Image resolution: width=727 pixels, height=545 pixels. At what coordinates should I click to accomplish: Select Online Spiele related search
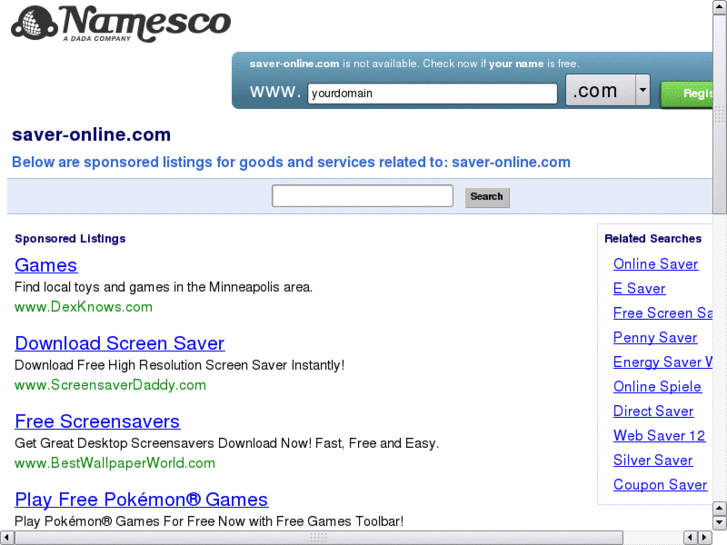(x=657, y=387)
